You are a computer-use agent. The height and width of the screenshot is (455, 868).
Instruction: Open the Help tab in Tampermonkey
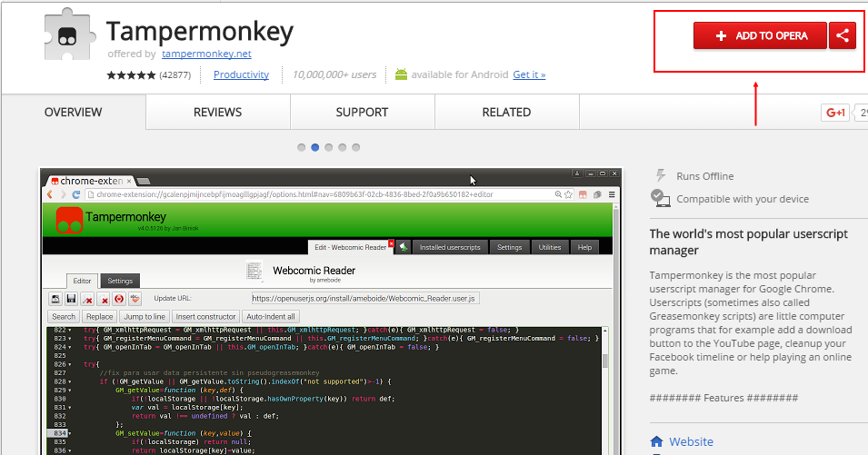[x=584, y=247]
